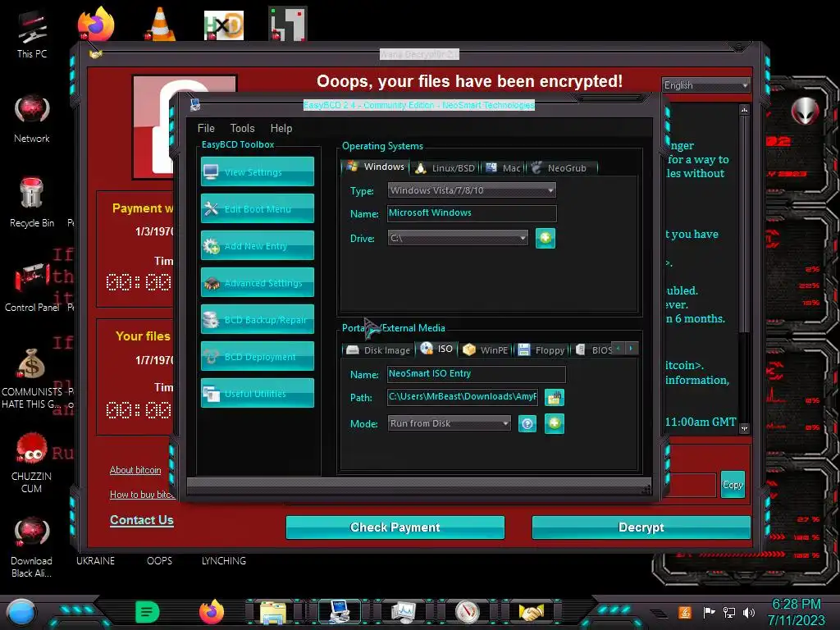Screen dimensions: 840x630
Task: Switch to the Disk Image tab
Action: (x=378, y=350)
